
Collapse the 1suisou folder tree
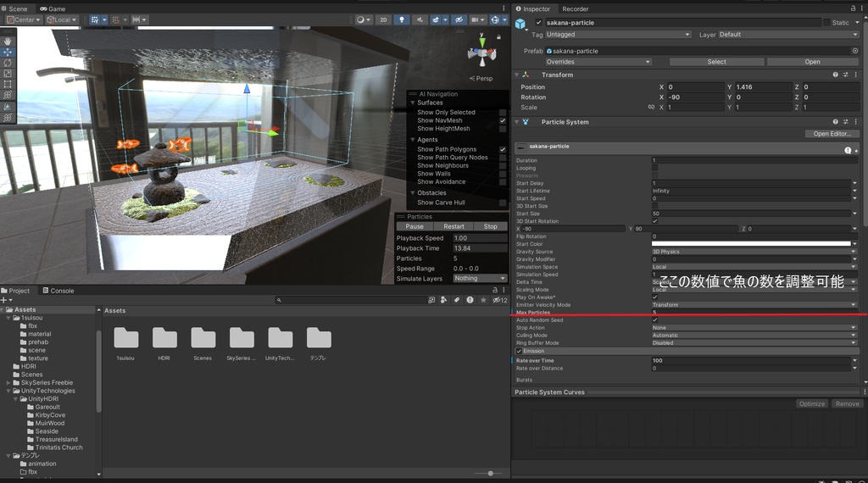[8, 318]
